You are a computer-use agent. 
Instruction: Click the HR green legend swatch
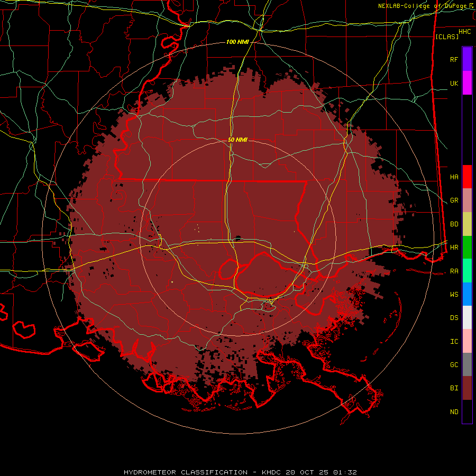[467, 248]
